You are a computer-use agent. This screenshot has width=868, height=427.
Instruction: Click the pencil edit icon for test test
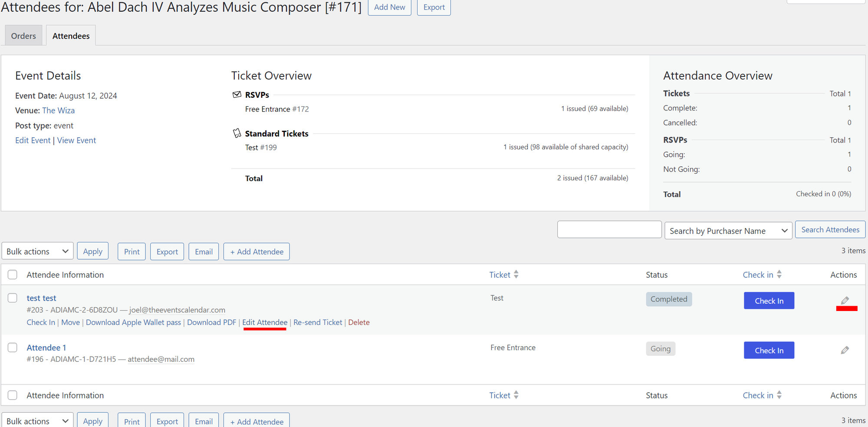(x=845, y=300)
